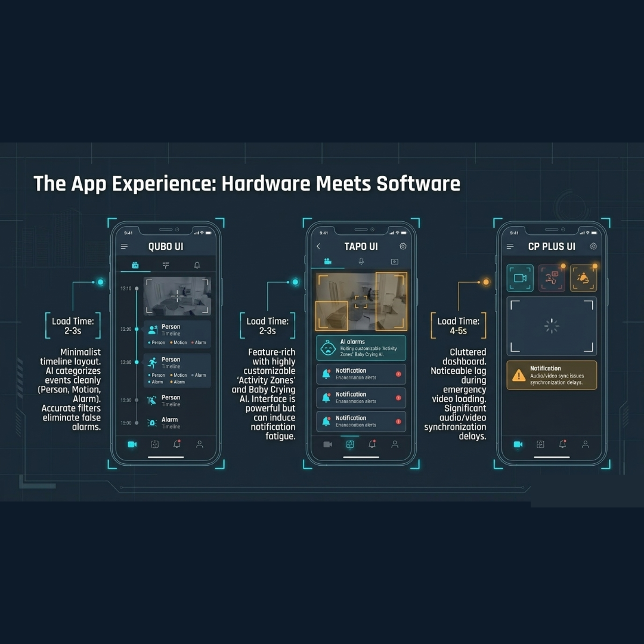
Task: Open settings gear in CP PLUS UI
Action: point(593,246)
